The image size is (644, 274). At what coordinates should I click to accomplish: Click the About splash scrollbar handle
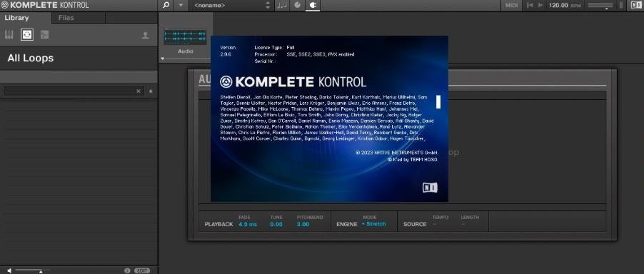point(438,102)
